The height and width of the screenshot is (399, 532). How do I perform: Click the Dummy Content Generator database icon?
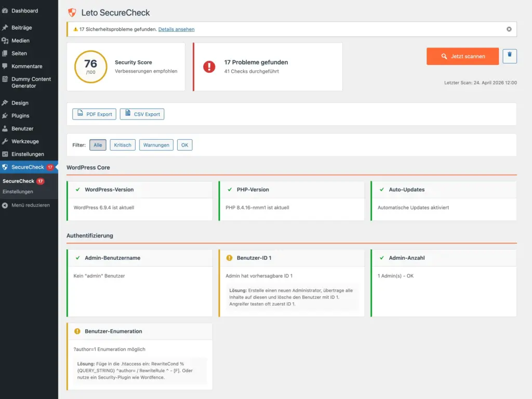pos(5,79)
